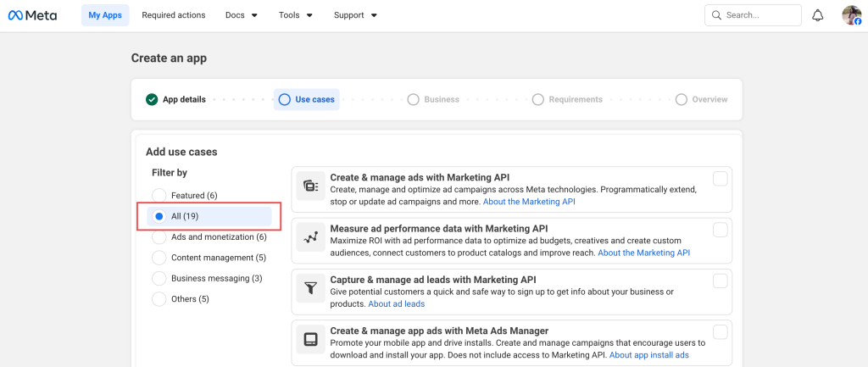Click the Measure ad performance graph icon
868x367 pixels.
pyautogui.click(x=311, y=238)
